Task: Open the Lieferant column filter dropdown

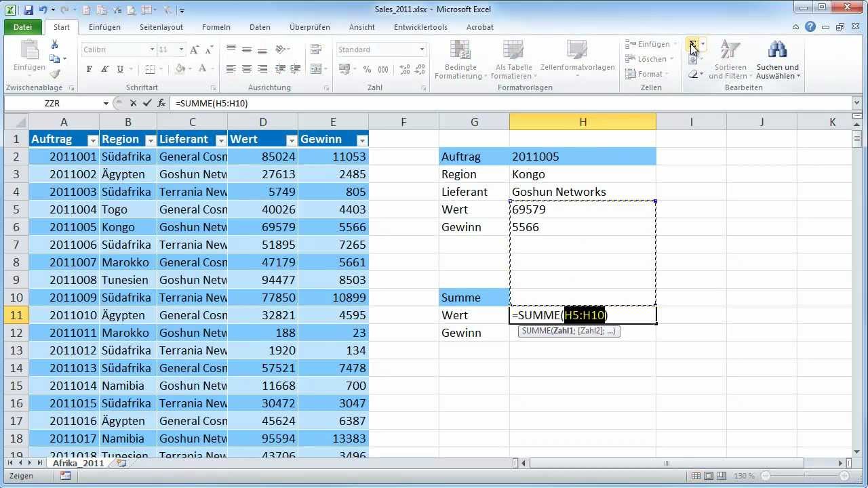Action: point(221,140)
